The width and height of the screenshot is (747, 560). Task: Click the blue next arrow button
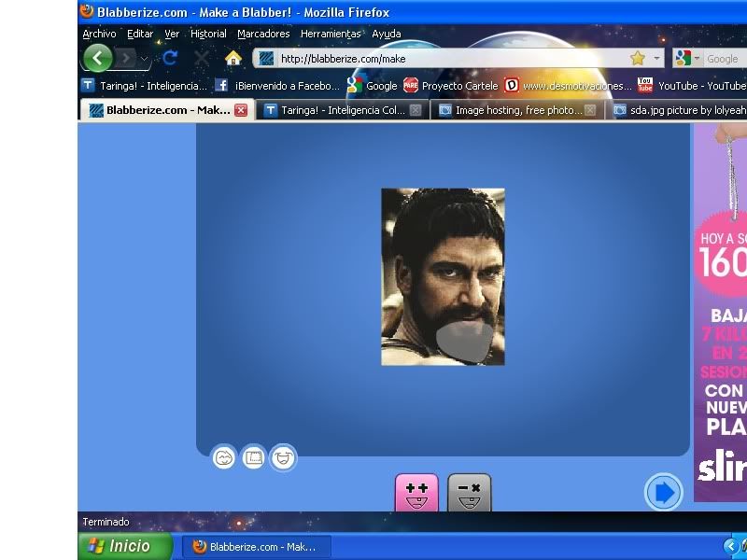664,493
